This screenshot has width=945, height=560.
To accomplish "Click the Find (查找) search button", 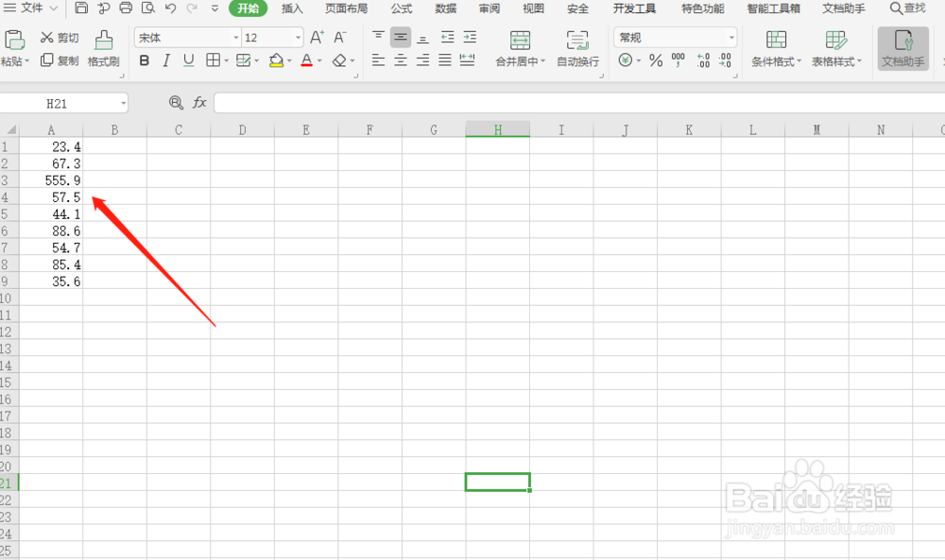I will click(x=908, y=8).
